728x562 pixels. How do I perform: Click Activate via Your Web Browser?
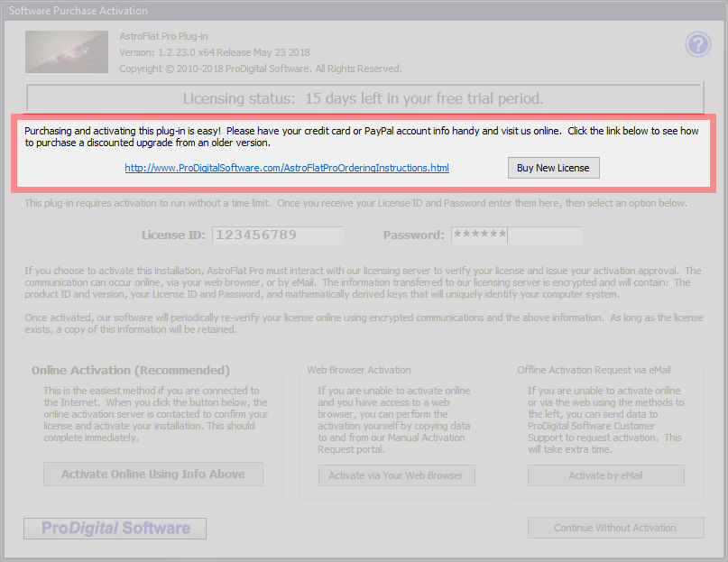click(x=397, y=475)
